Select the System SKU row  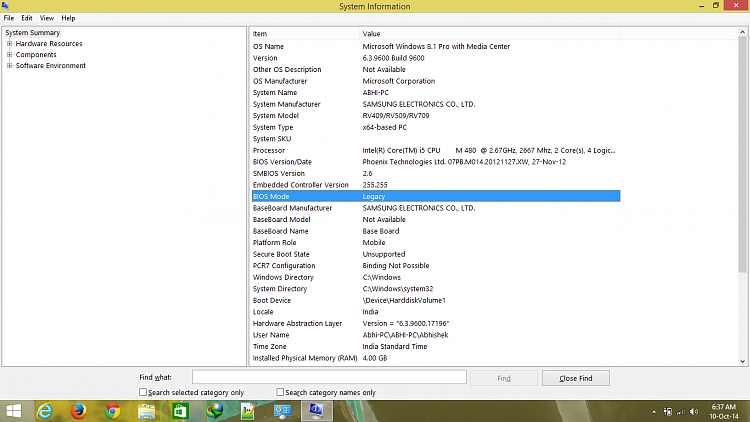436,139
